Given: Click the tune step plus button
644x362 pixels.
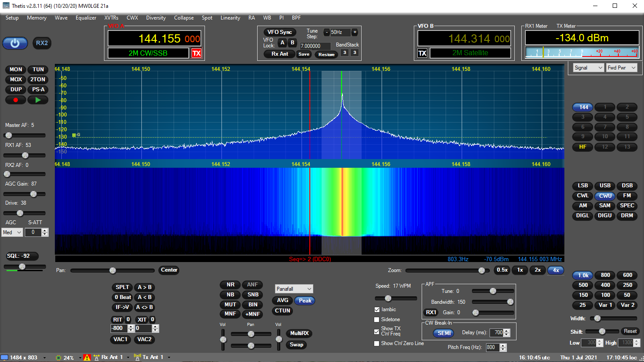Looking at the screenshot, I should tap(355, 32).
